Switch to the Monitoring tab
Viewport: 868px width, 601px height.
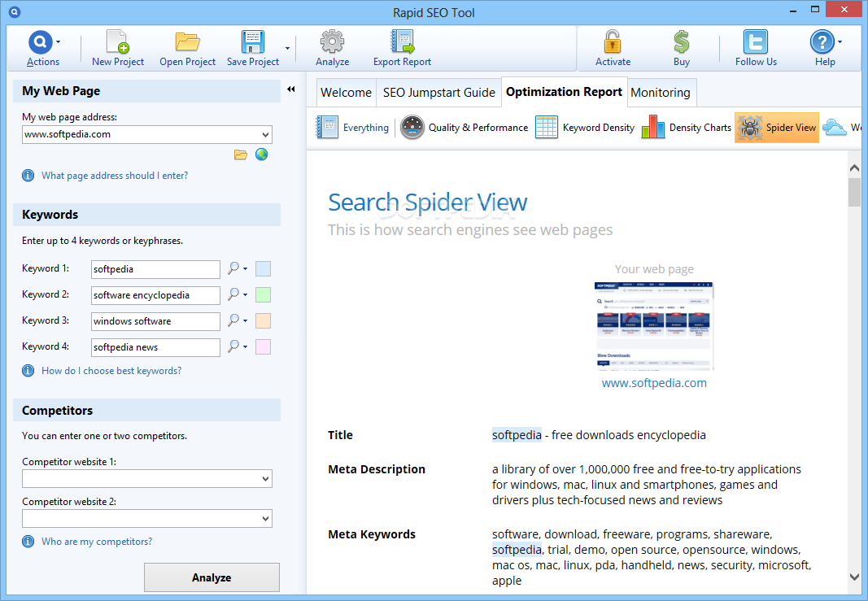661,93
